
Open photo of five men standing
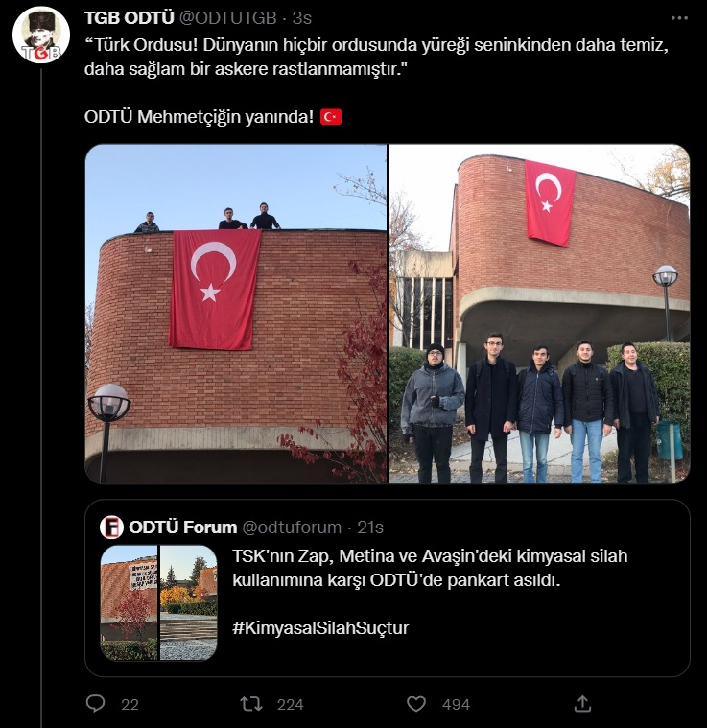pyautogui.click(x=539, y=314)
